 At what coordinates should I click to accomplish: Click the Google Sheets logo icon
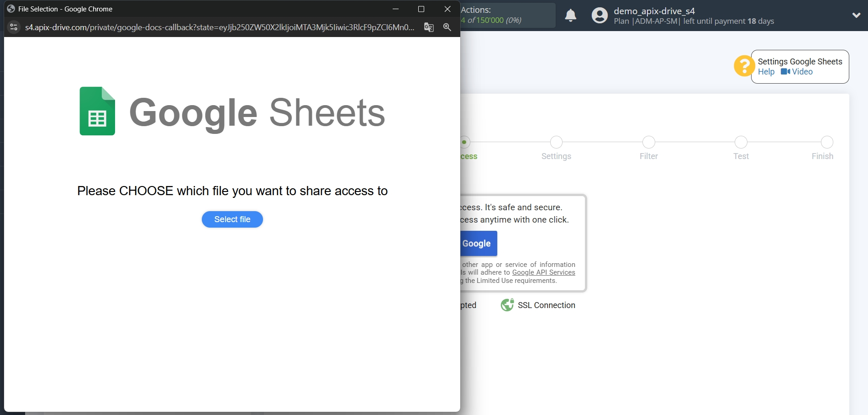97,111
